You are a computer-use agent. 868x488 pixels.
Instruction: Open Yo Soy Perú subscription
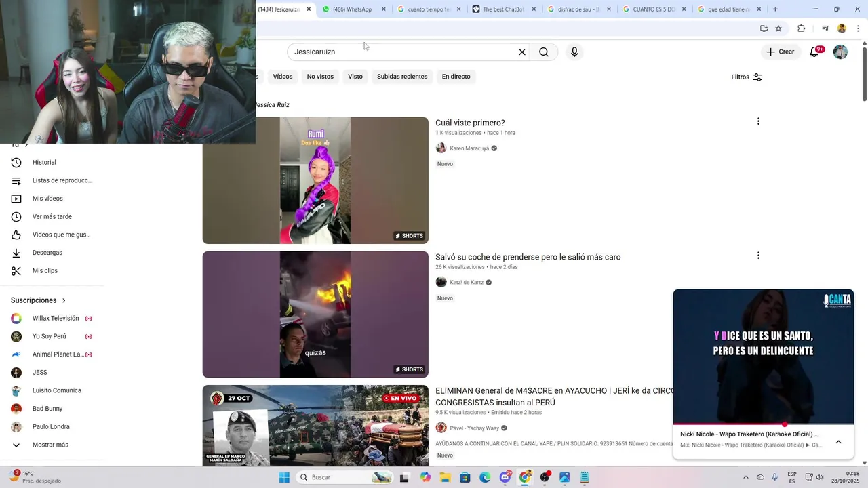(52, 336)
